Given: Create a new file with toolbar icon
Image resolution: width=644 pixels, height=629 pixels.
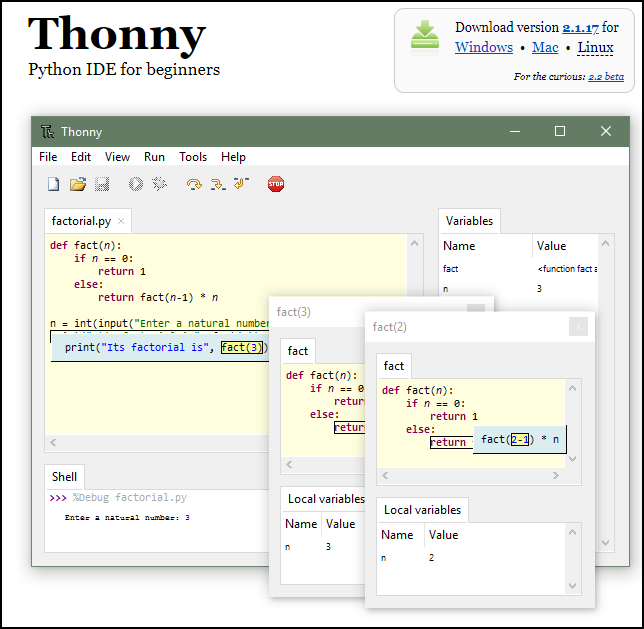Looking at the screenshot, I should click(53, 184).
